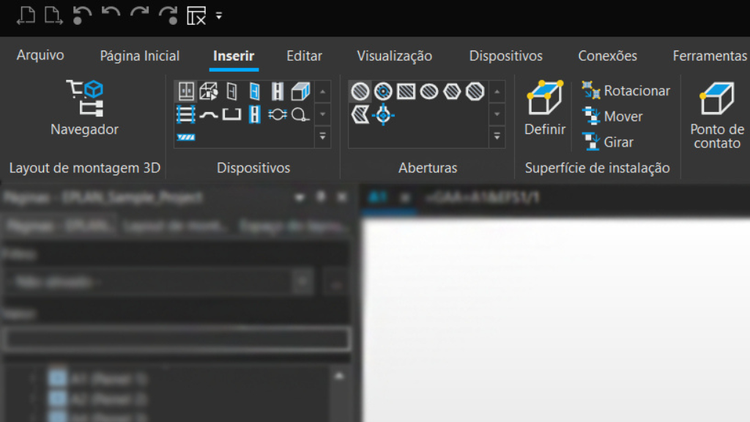This screenshot has width=750, height=422.
Task: Open the Arquivo menu
Action: (x=40, y=56)
